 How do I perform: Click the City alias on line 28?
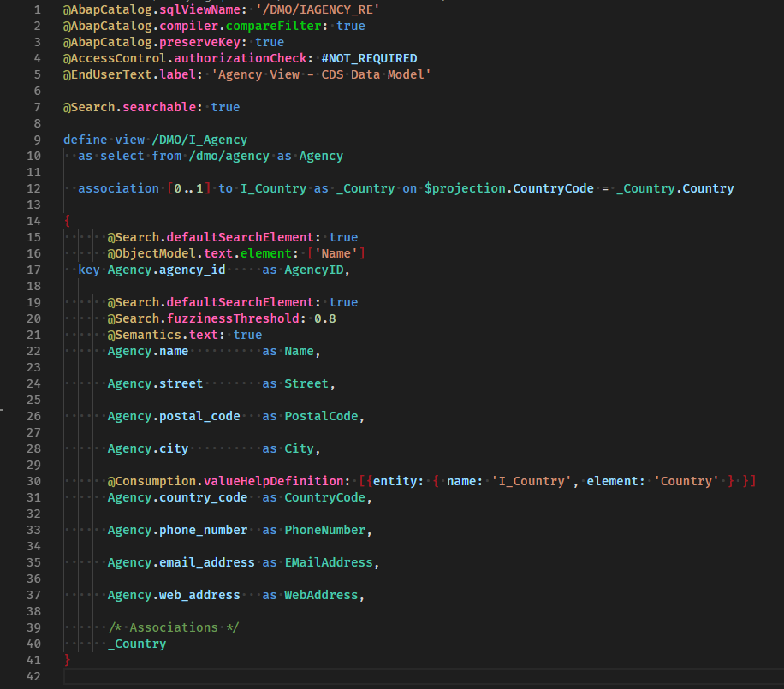[299, 448]
